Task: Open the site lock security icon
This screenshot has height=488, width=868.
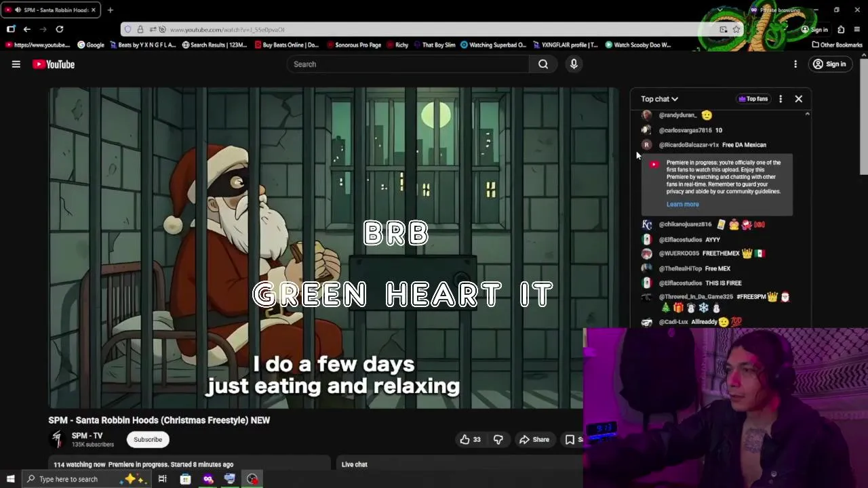Action: point(140,29)
